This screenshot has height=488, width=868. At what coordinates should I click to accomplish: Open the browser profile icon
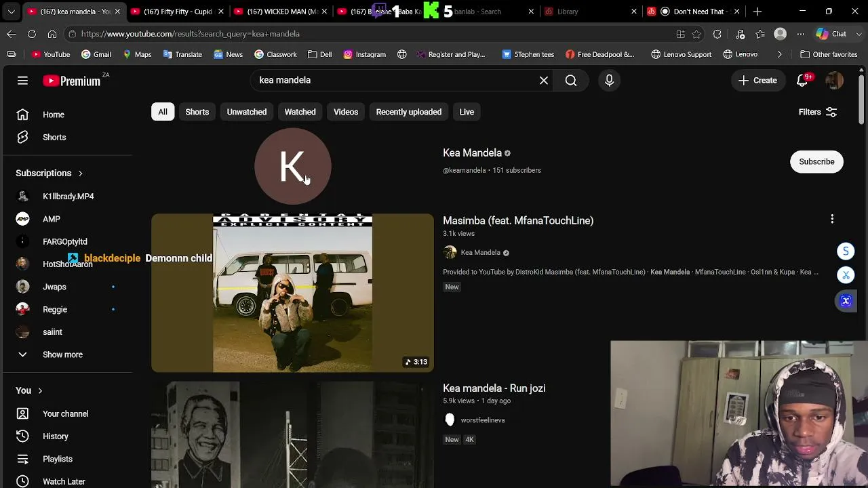click(781, 34)
